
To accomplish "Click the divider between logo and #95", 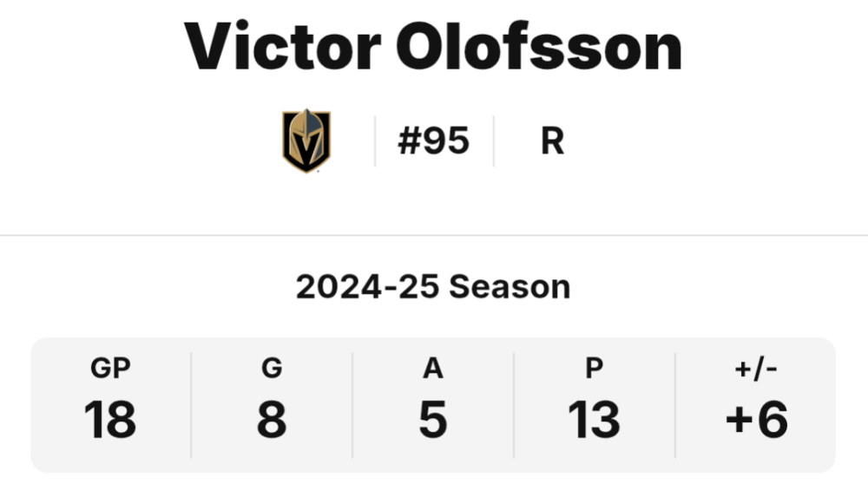I will 375,141.
